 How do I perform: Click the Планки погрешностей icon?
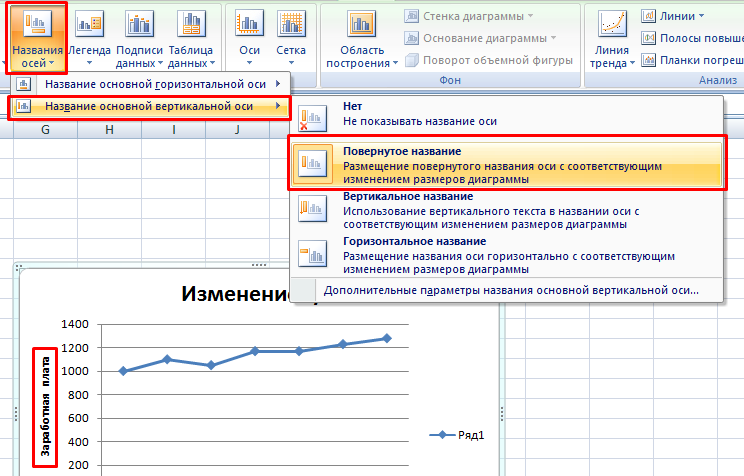(648, 60)
